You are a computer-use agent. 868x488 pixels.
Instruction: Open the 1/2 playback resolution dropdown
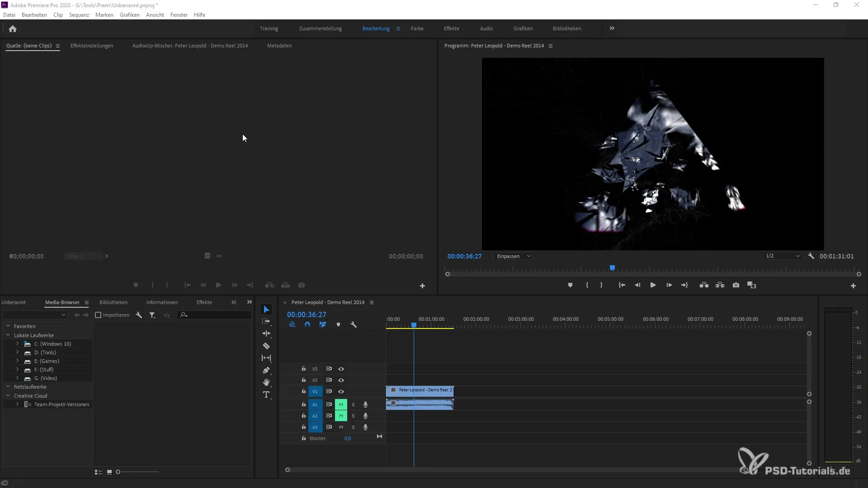pyautogui.click(x=783, y=256)
